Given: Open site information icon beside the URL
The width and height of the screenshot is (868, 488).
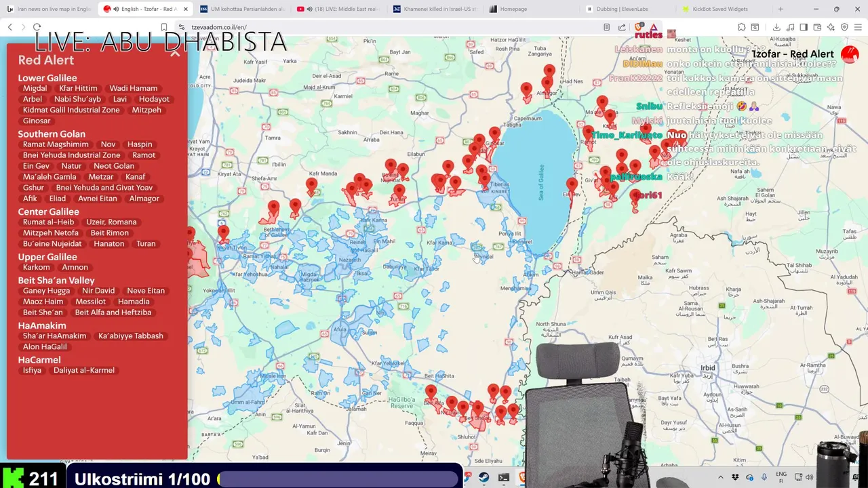Looking at the screenshot, I should 181,27.
